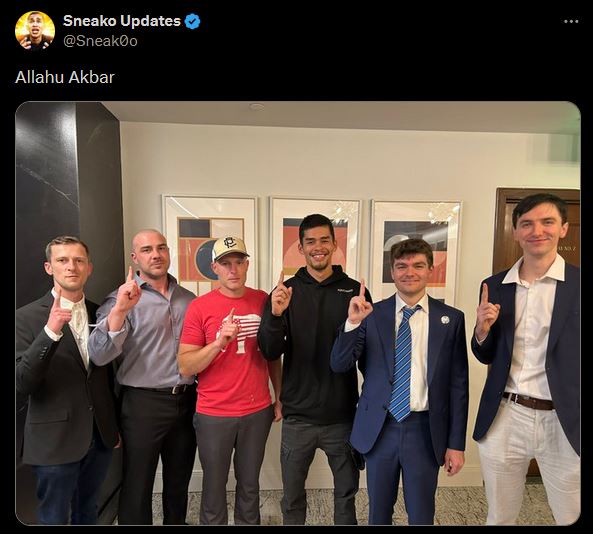The width and height of the screenshot is (593, 534).
Task: Click the leftmost framed geometric artwork
Action: pyautogui.click(x=210, y=242)
